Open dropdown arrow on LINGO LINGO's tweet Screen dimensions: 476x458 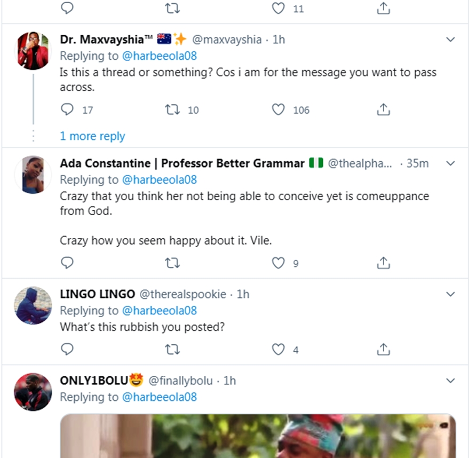(x=451, y=294)
